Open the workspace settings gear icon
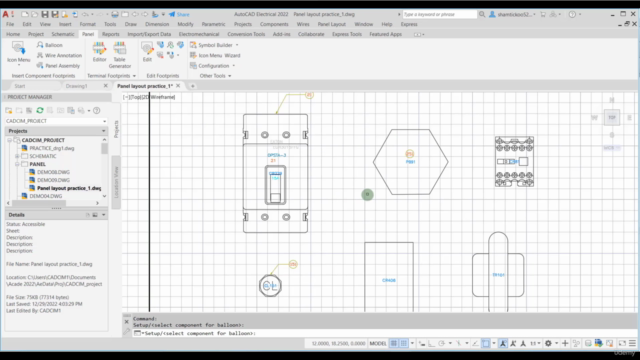Screen dimensions: 640x360 (x=548, y=343)
